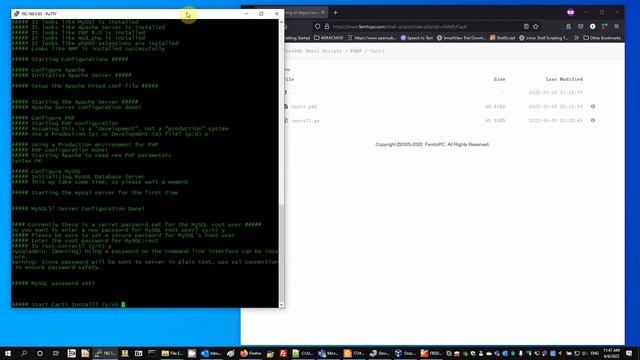Viewport: 640px width, 360px height.
Task: Switch to Firefox on the taskbar
Action: coord(251,353)
